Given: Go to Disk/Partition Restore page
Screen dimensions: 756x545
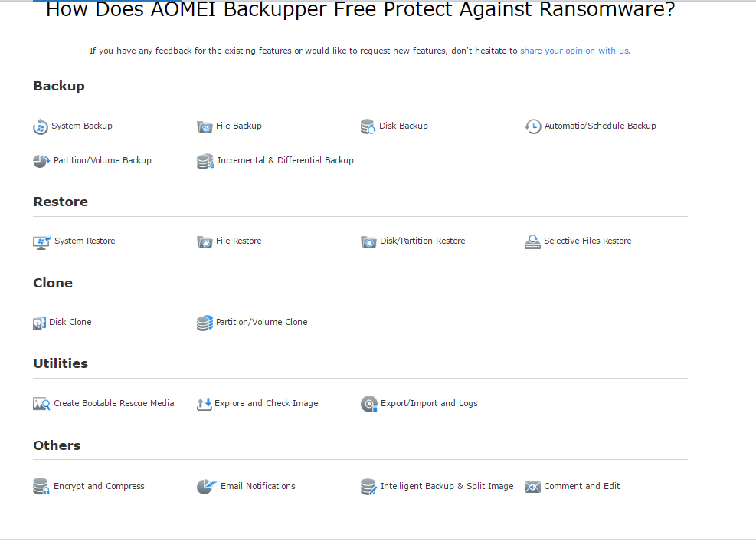Looking at the screenshot, I should (x=422, y=241).
